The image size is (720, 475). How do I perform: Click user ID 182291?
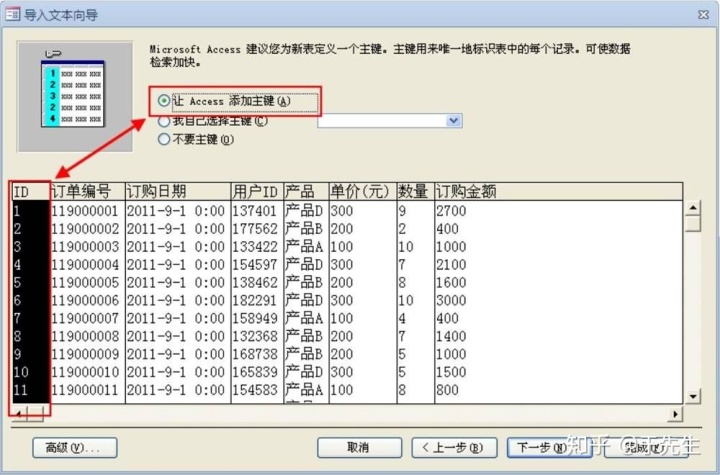tap(255, 300)
